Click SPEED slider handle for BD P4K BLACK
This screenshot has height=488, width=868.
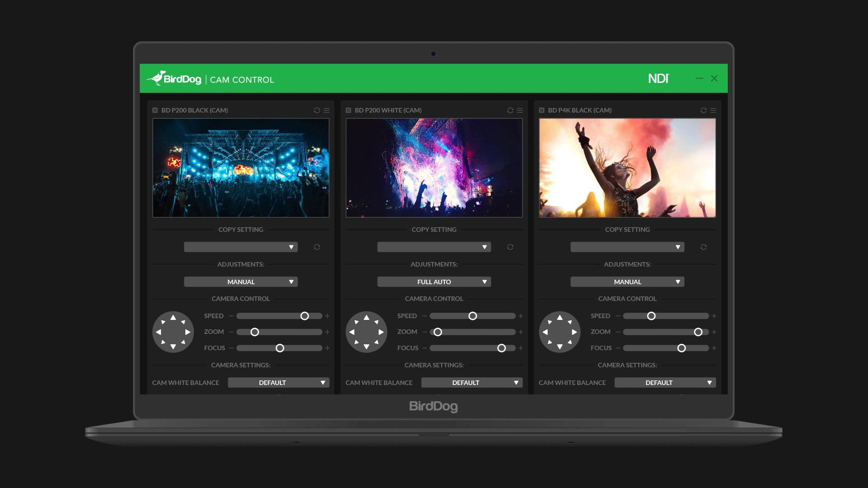(x=651, y=316)
